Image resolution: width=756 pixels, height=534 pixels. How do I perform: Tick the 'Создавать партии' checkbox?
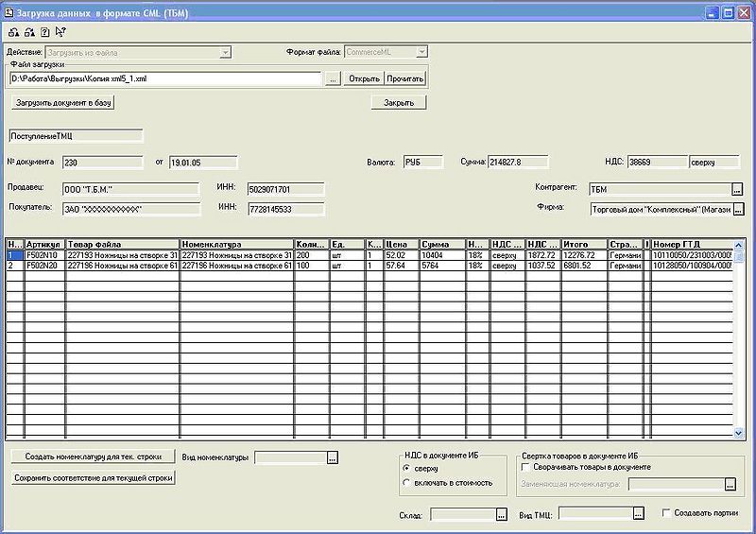click(666, 513)
